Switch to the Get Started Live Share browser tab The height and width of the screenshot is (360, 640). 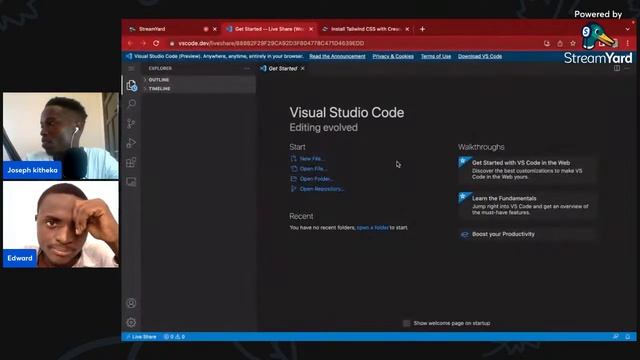(x=269, y=29)
